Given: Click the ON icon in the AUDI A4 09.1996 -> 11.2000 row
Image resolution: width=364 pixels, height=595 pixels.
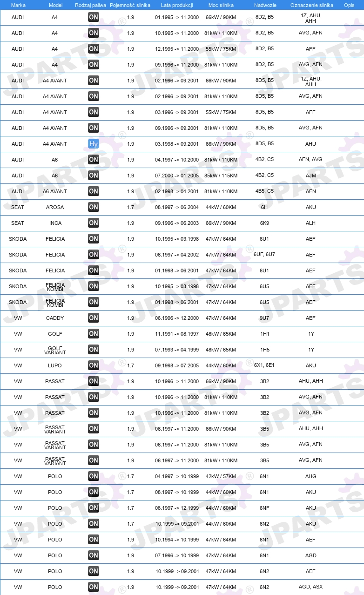Looking at the screenshot, I should pos(94,65).
